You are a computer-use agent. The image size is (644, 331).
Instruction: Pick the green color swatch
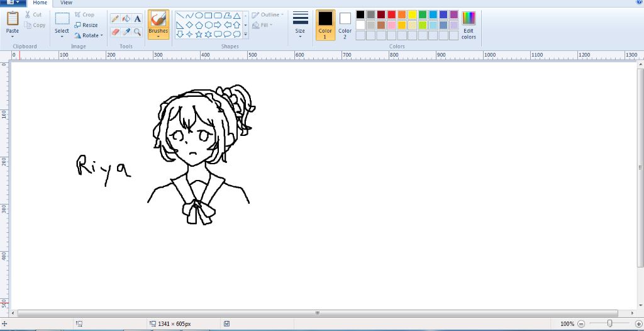[423, 15]
